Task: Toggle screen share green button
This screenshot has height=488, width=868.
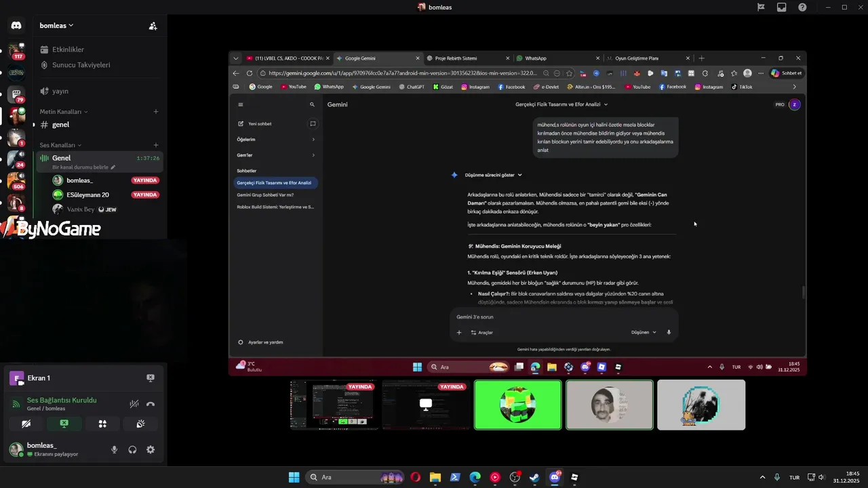Action: tap(64, 424)
